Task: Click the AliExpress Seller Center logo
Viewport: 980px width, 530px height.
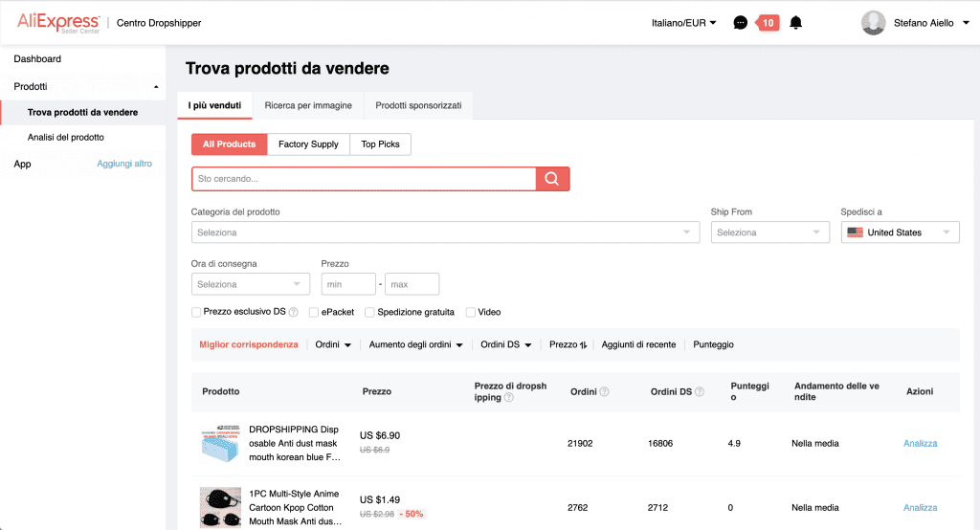Action: tap(58, 23)
